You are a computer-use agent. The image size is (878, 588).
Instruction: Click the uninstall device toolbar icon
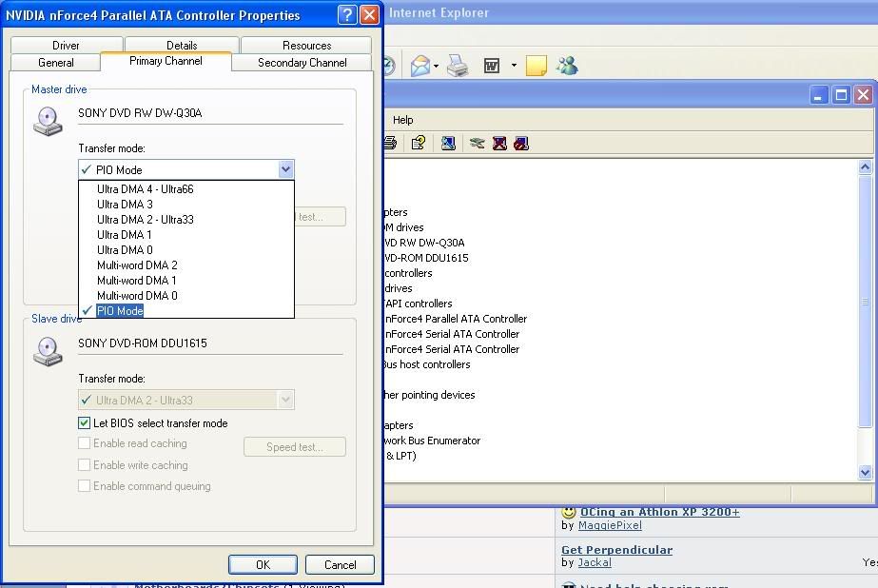tap(499, 144)
